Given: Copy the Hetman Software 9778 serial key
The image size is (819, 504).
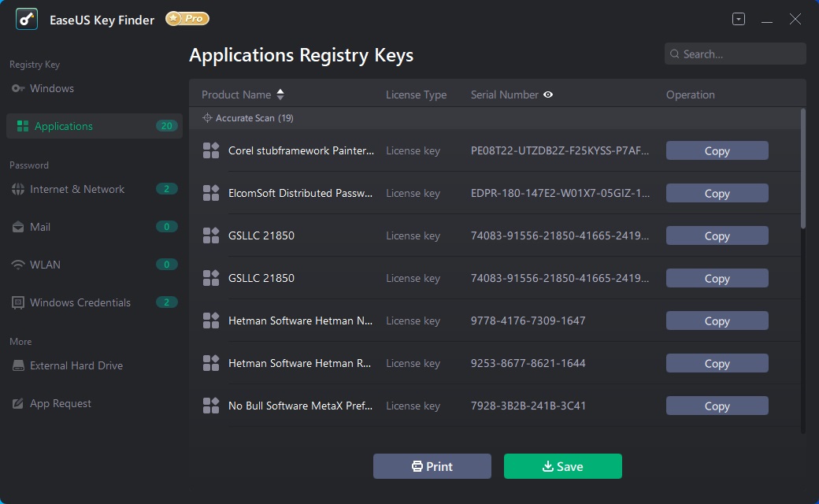Looking at the screenshot, I should (x=717, y=321).
